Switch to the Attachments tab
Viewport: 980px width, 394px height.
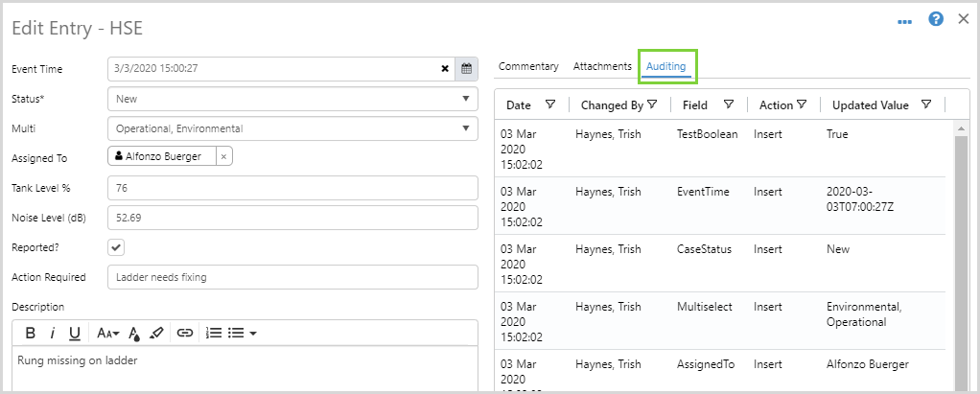[602, 66]
